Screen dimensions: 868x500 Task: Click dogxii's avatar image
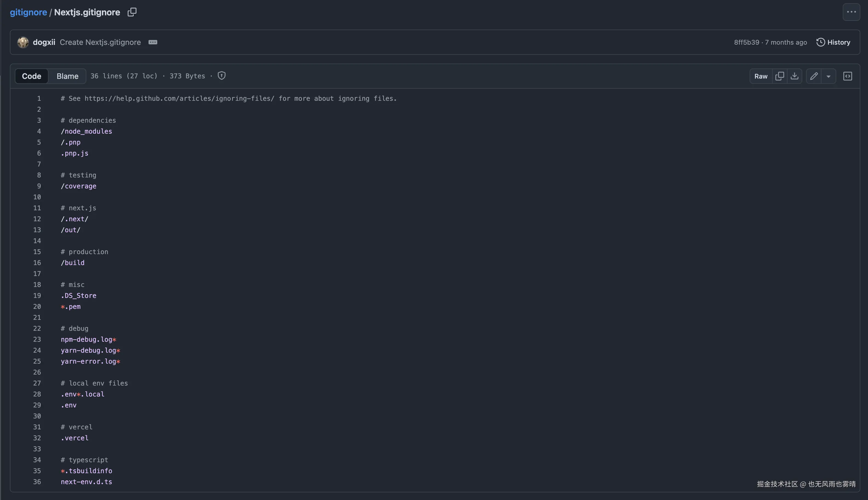coord(23,42)
